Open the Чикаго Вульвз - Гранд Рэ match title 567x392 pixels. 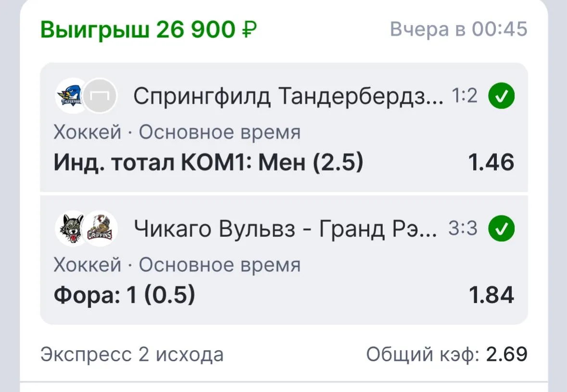[x=285, y=229]
